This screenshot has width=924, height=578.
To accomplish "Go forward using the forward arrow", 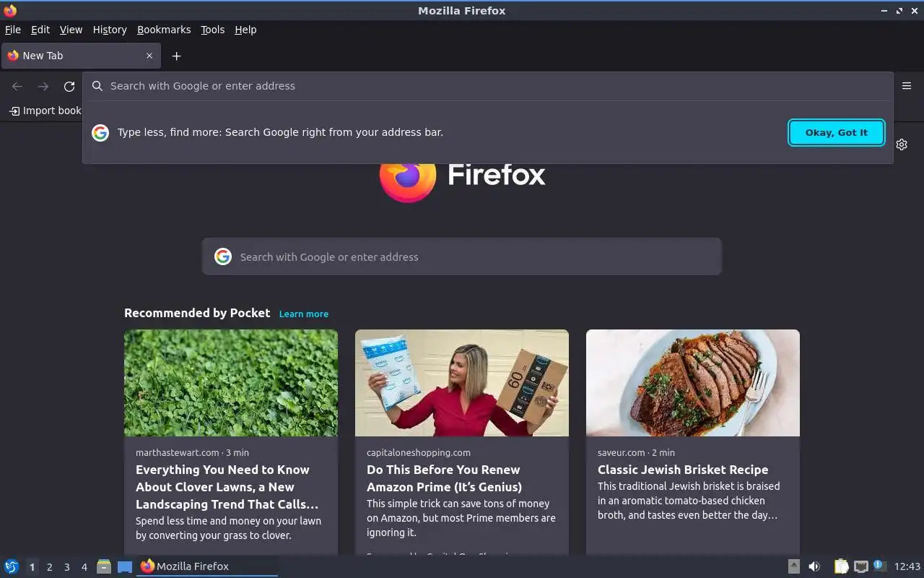I will (43, 87).
